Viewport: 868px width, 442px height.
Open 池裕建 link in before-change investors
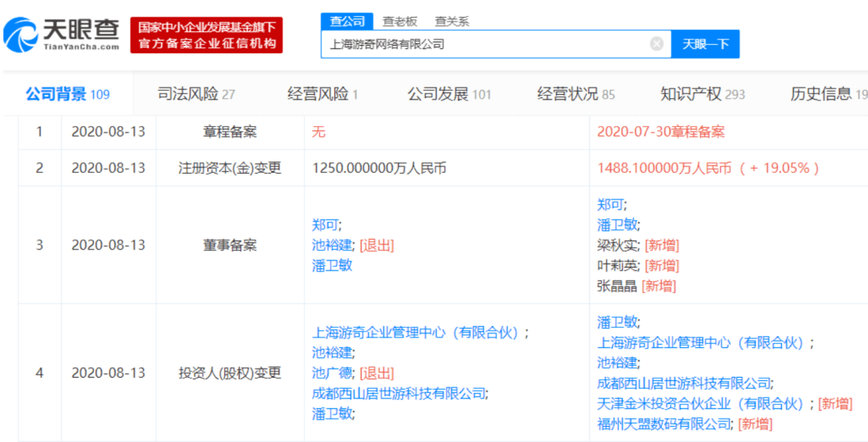coord(334,352)
